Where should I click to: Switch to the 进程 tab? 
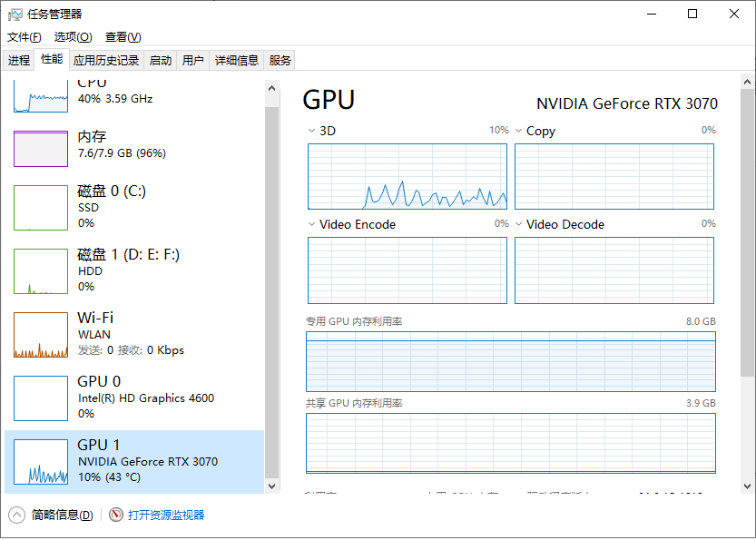(x=19, y=60)
